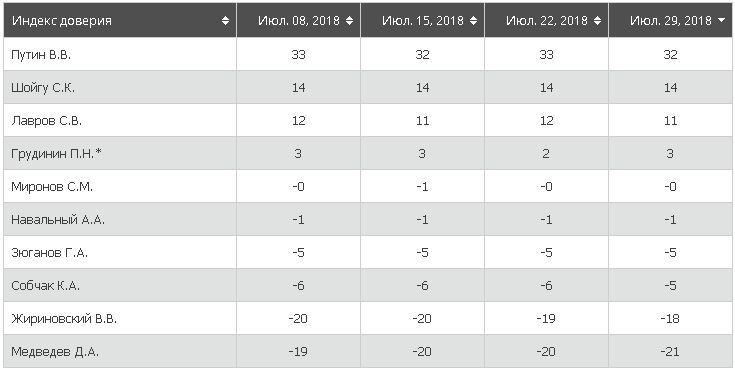
Task: Click sort arrows for Июл. 15, 2018
Action: (473, 21)
